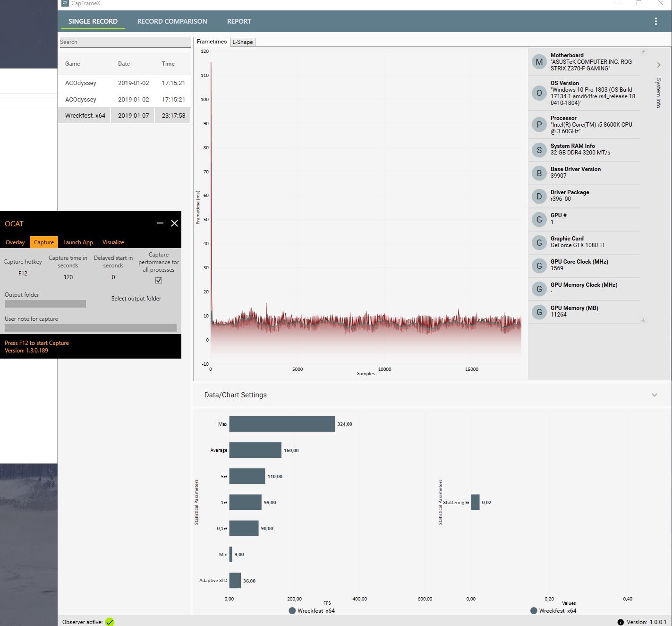Expand the Data/Chart Settings panel

[x=655, y=395]
